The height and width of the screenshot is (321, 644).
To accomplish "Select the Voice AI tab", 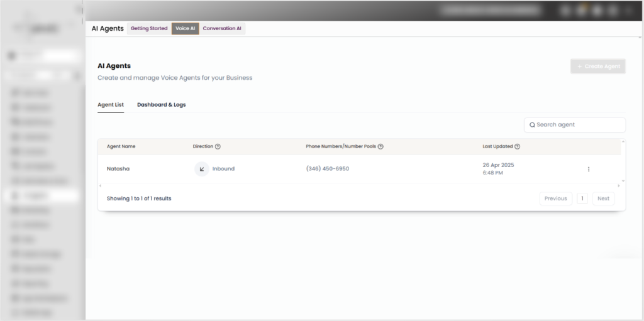I will 186,29.
